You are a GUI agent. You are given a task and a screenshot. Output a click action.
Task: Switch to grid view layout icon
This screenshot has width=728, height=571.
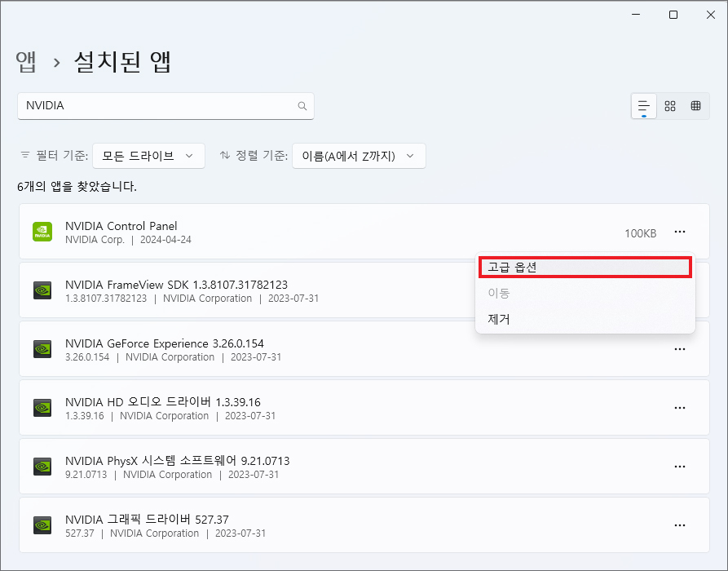(x=669, y=106)
